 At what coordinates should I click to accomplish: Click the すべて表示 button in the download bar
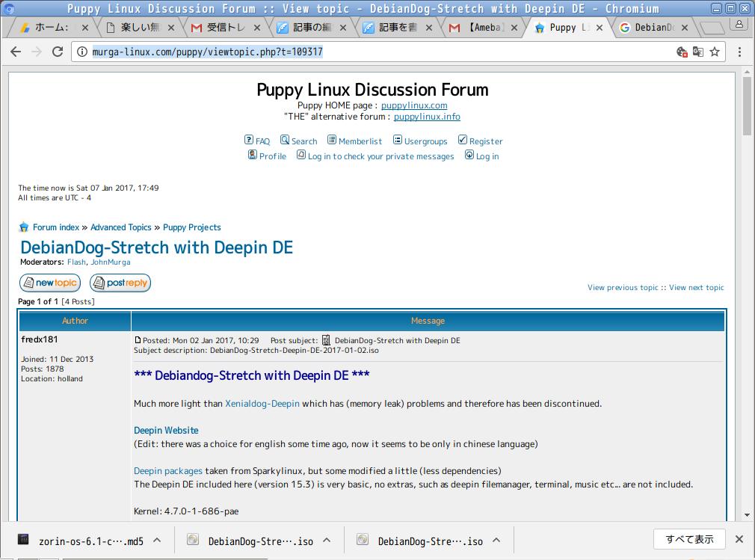[x=688, y=539]
